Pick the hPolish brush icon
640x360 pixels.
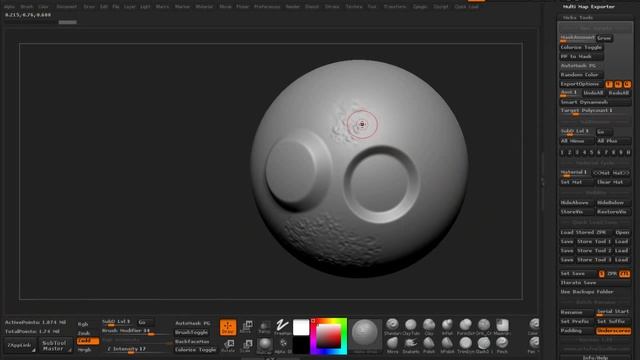coord(447,345)
